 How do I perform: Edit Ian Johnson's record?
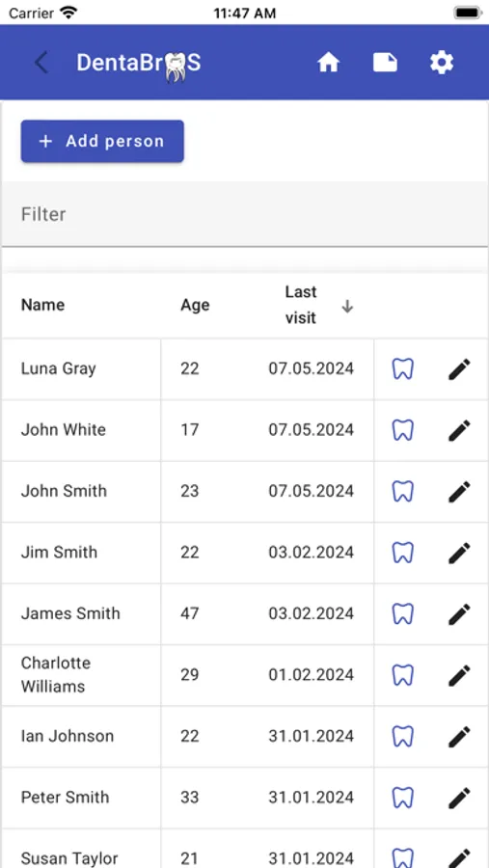tap(459, 737)
